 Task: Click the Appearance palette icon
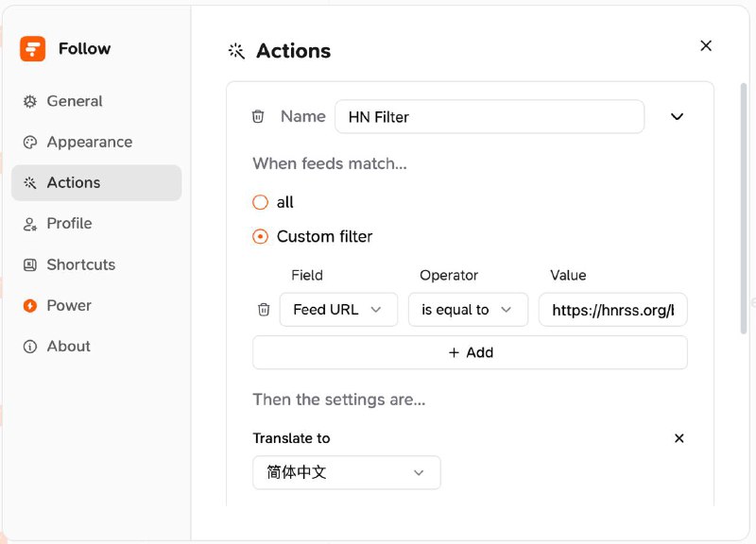click(30, 143)
